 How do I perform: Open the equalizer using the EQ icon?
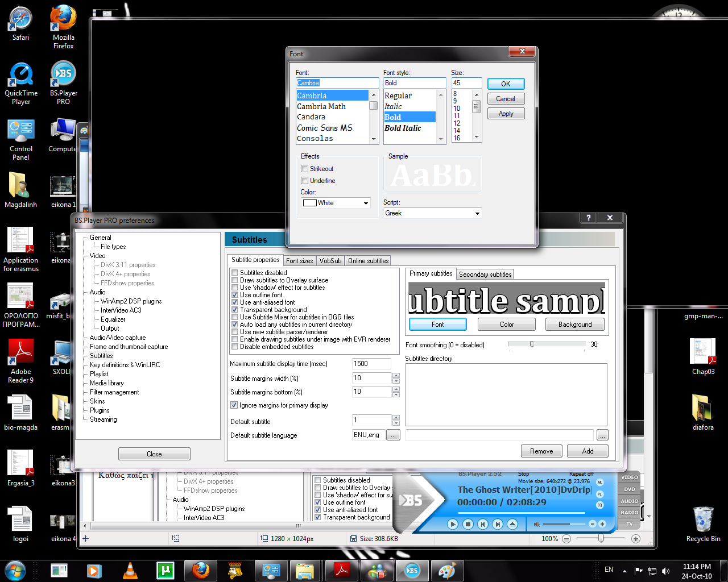point(600,505)
